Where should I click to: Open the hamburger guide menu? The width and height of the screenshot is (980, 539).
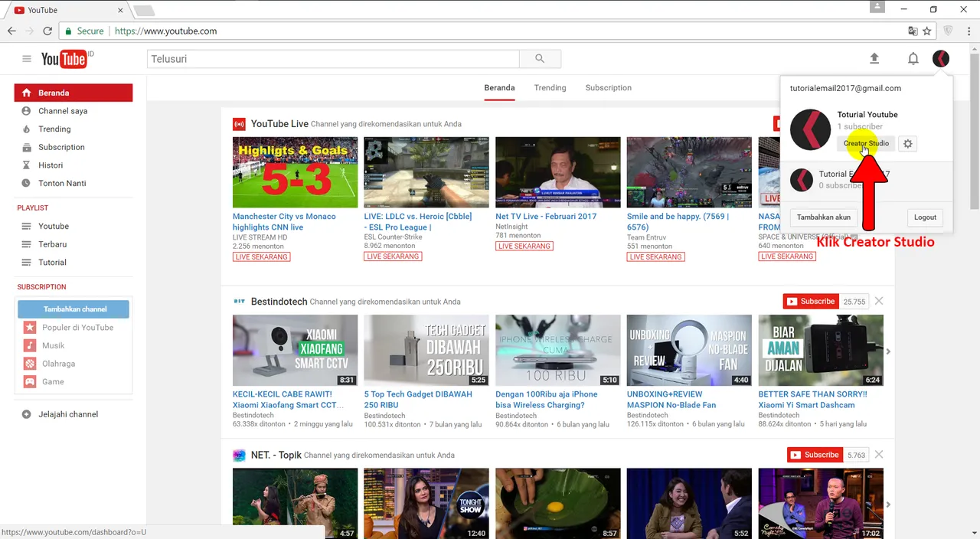(x=27, y=59)
